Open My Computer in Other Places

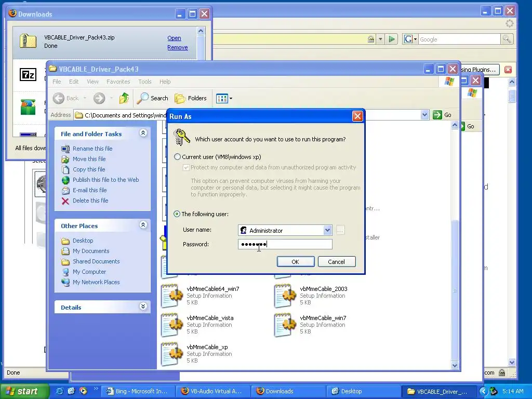click(x=89, y=272)
